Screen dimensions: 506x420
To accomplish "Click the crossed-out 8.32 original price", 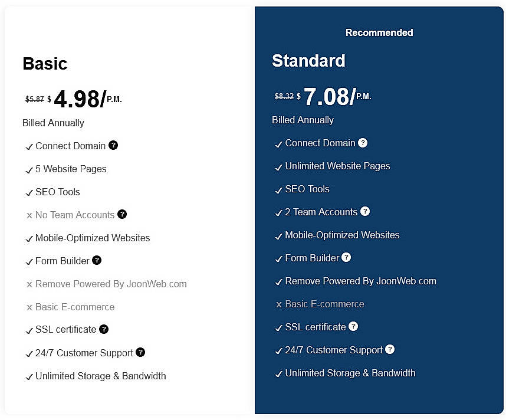I will point(284,96).
